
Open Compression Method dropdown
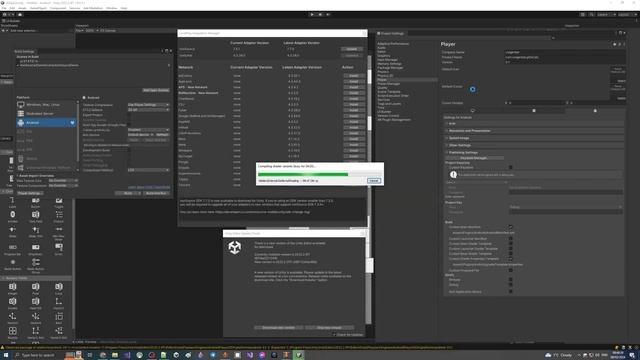149,170
